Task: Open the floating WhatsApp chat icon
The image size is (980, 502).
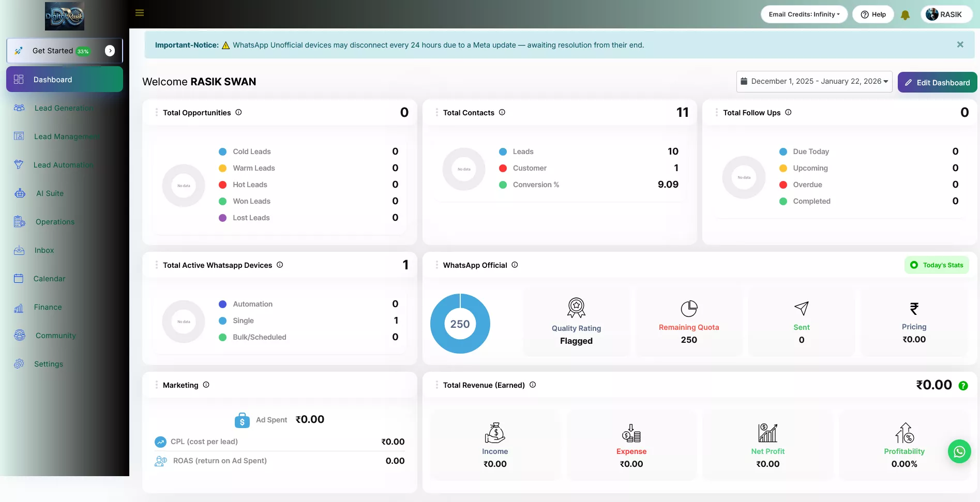Action: [x=959, y=451]
